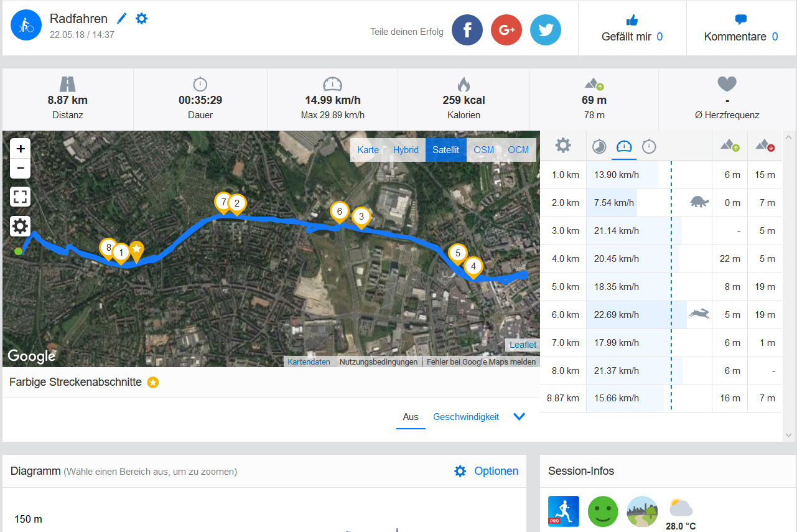Open activity settings gear next to Radfahren
The image size is (797, 532).
coord(142,19)
